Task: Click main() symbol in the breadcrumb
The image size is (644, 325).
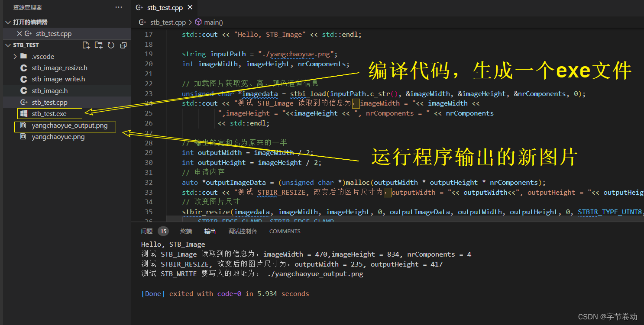Action: [214, 22]
